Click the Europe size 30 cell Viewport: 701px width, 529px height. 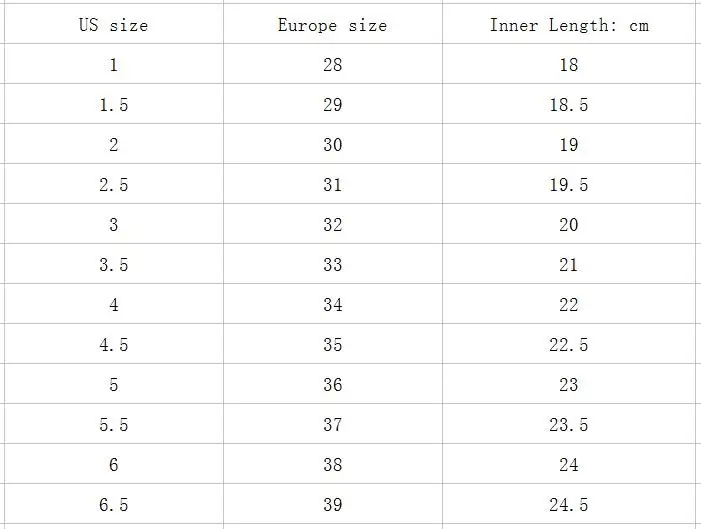tap(332, 145)
